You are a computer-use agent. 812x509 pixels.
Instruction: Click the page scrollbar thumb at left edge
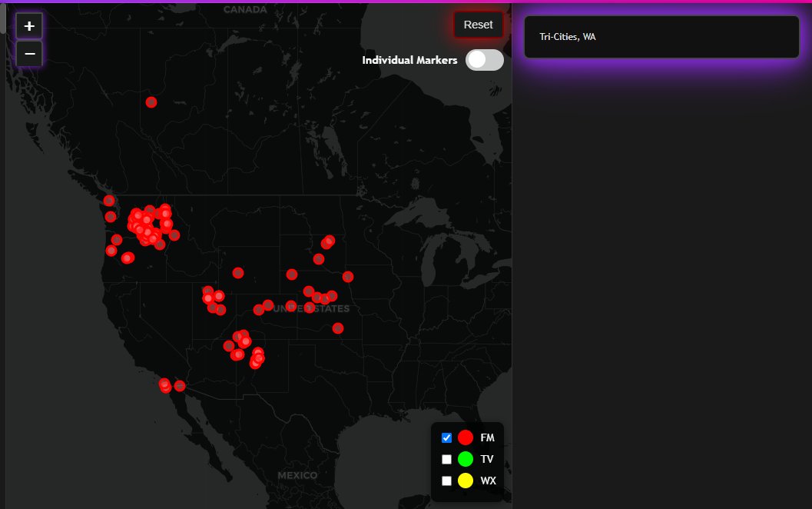(2, 18)
